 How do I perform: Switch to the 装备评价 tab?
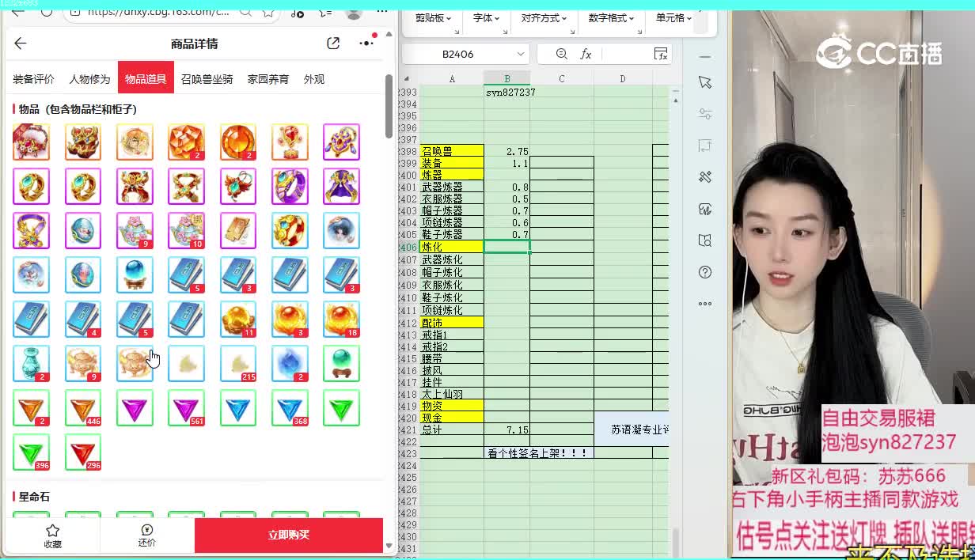[x=33, y=79]
